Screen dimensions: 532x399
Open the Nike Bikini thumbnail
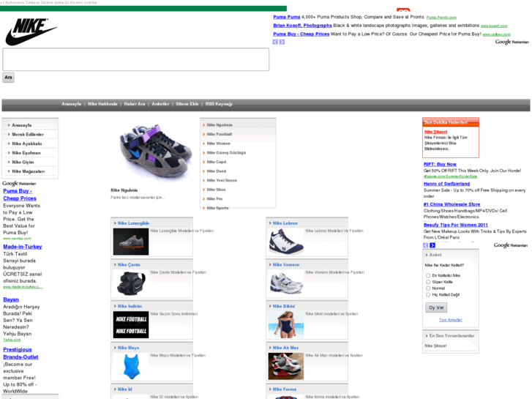[286, 324]
